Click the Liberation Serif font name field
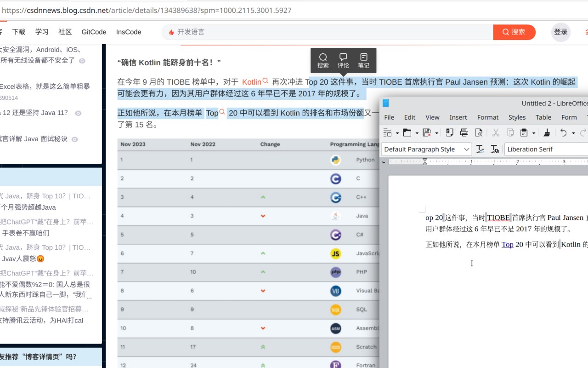This screenshot has height=368, width=588. pos(546,149)
